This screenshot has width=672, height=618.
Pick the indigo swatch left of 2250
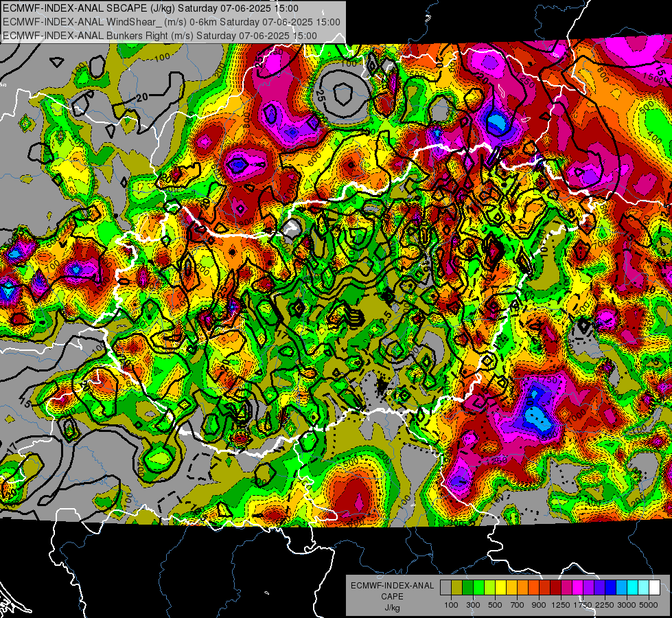599,588
